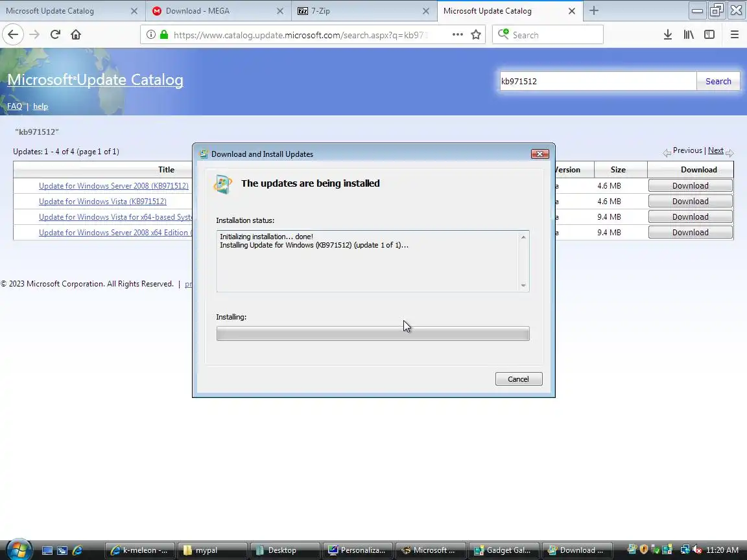Click the muted volume tray icon
747x560 pixels.
click(696, 550)
